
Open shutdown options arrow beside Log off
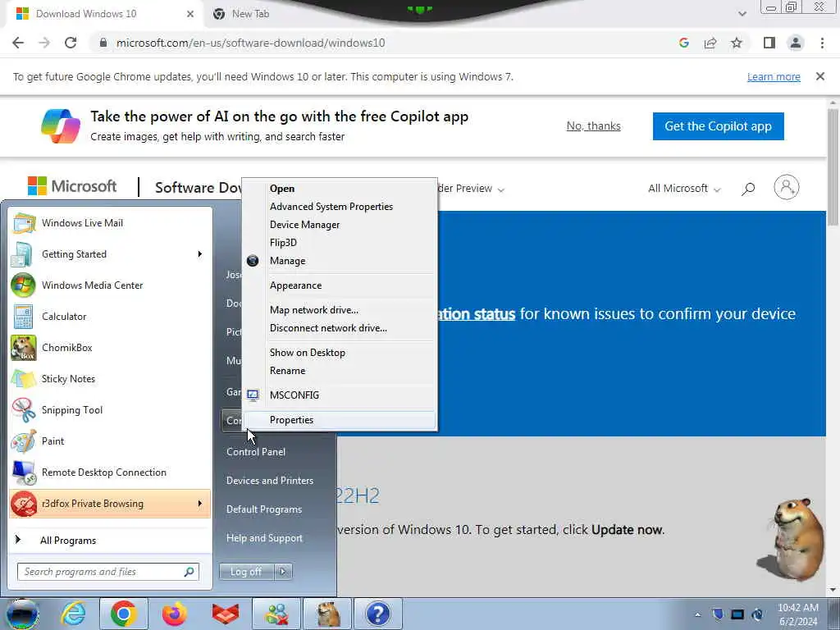tap(283, 572)
